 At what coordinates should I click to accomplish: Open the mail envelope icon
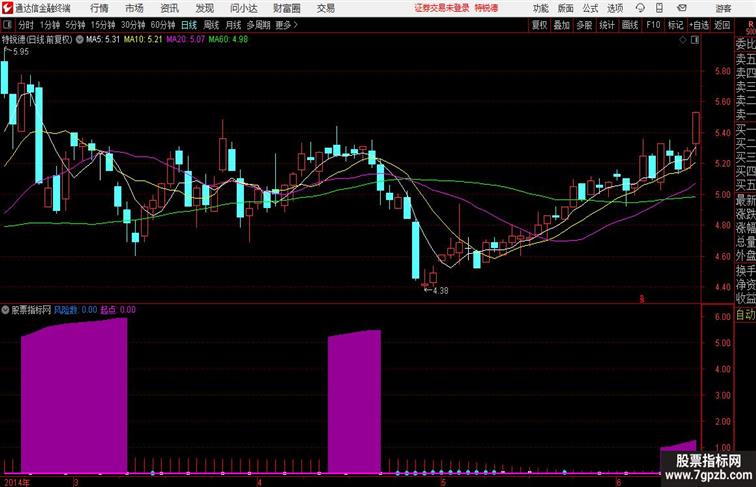pos(682,8)
